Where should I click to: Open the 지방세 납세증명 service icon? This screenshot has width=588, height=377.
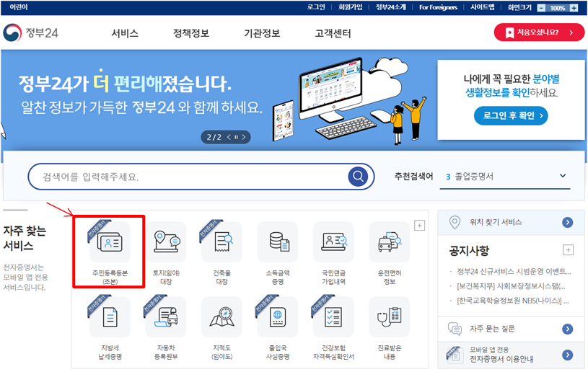pyautogui.click(x=110, y=317)
